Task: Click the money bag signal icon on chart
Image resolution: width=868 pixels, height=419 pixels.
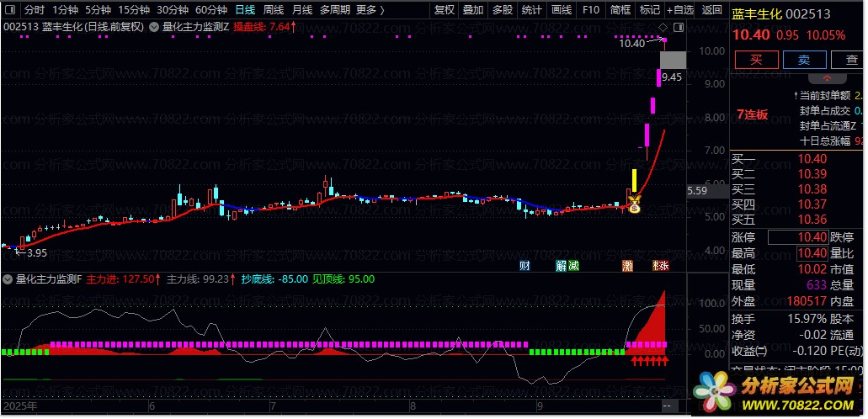Action: pyautogui.click(x=635, y=203)
